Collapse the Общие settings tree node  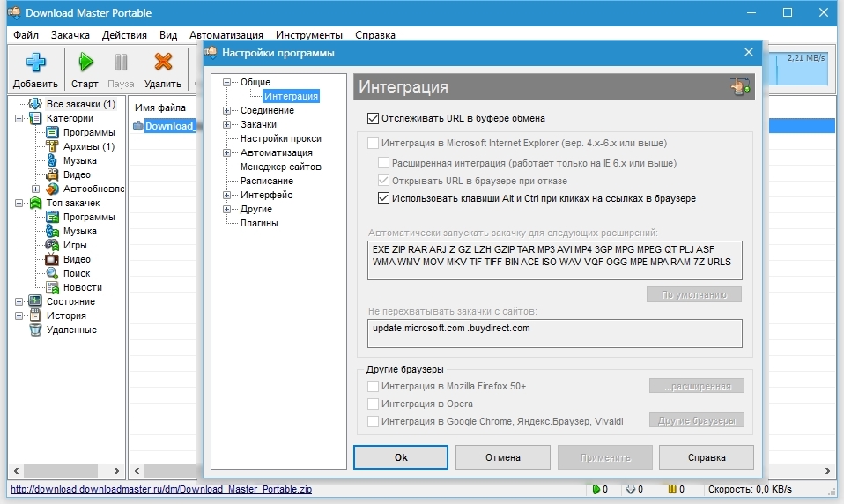tap(227, 82)
